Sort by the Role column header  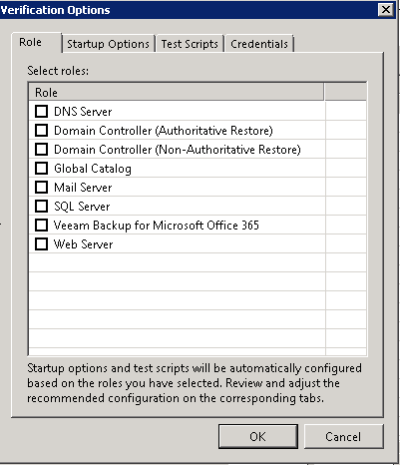[x=176, y=92]
